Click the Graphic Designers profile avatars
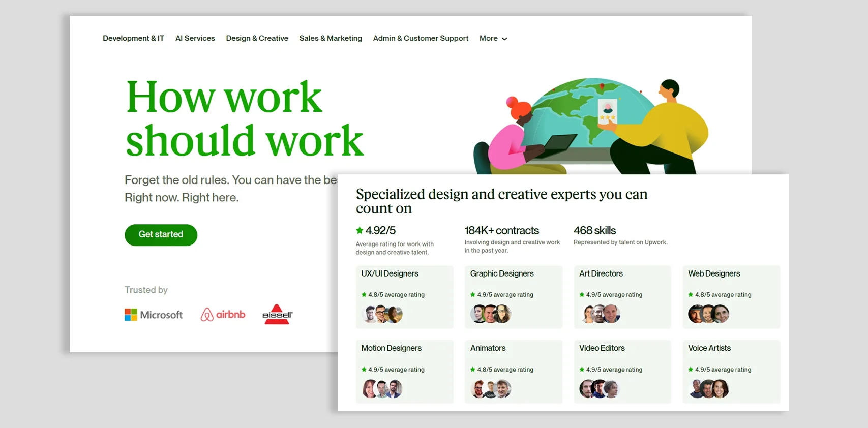The width and height of the screenshot is (868, 428). click(x=491, y=315)
